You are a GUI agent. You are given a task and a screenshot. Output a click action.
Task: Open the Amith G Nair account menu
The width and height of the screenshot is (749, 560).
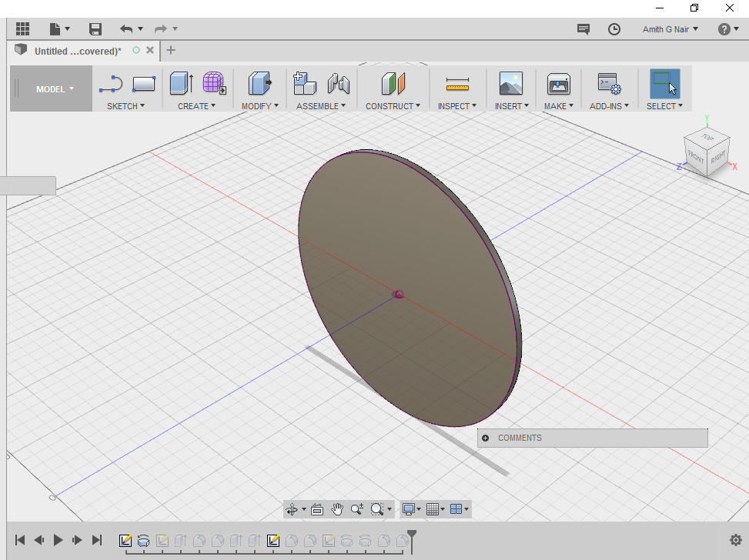[670, 29]
